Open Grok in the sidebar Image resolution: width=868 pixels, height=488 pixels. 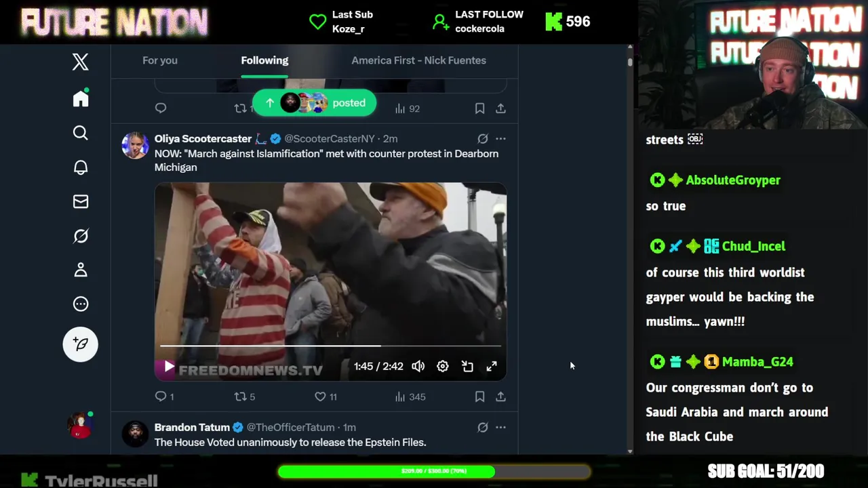pyautogui.click(x=81, y=236)
